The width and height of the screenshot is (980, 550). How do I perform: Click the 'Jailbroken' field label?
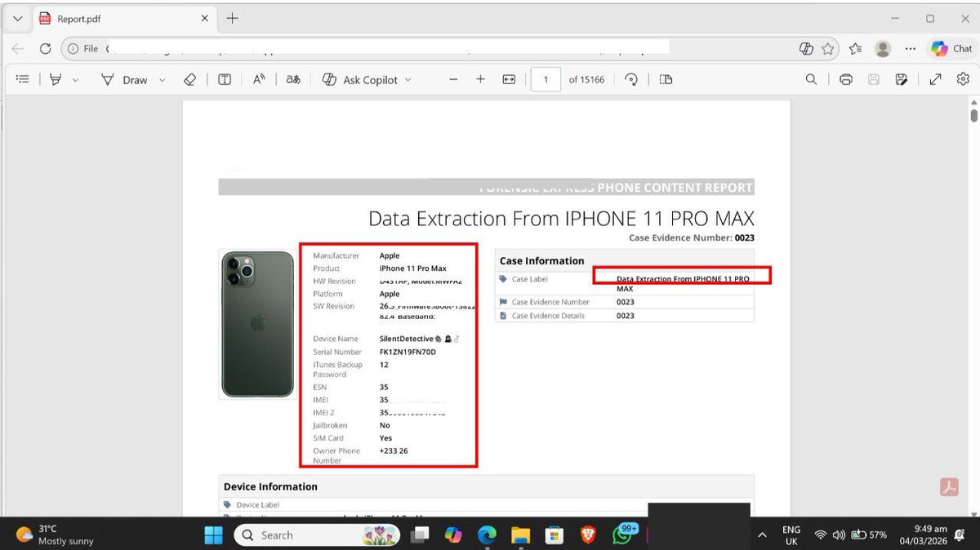[330, 425]
